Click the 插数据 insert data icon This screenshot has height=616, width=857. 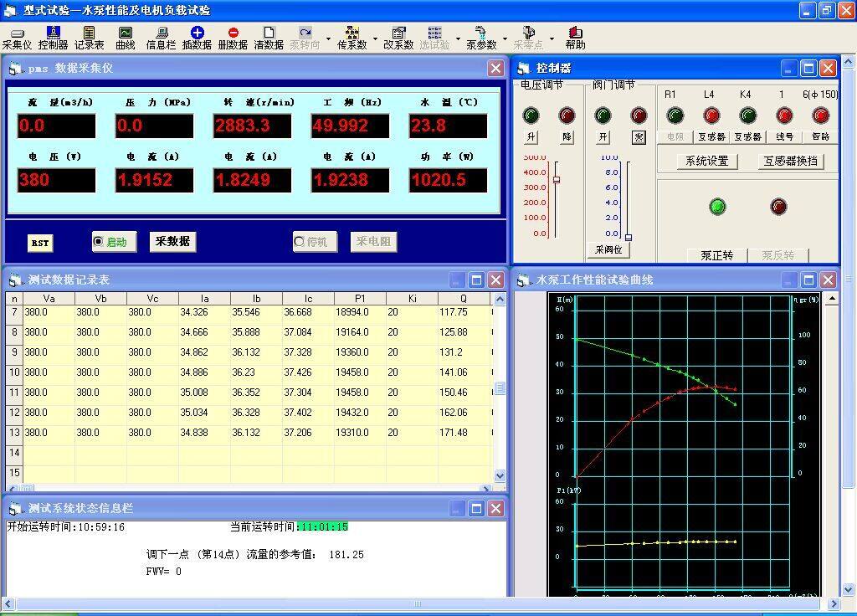click(x=197, y=38)
